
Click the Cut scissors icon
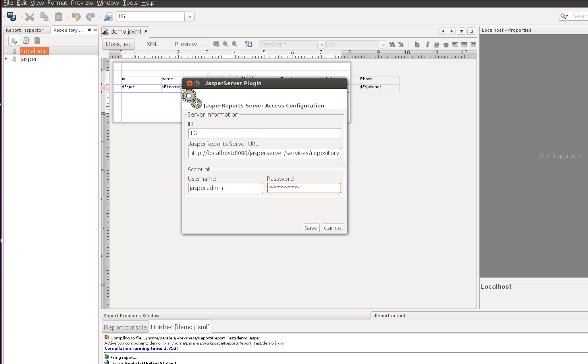coord(30,17)
